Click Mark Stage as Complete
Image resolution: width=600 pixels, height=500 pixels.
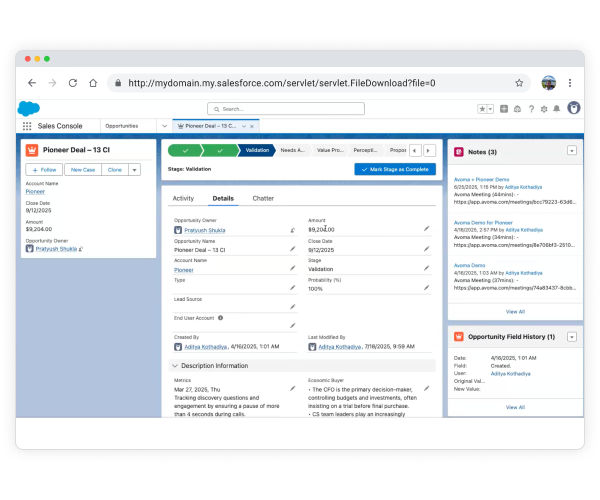(395, 169)
